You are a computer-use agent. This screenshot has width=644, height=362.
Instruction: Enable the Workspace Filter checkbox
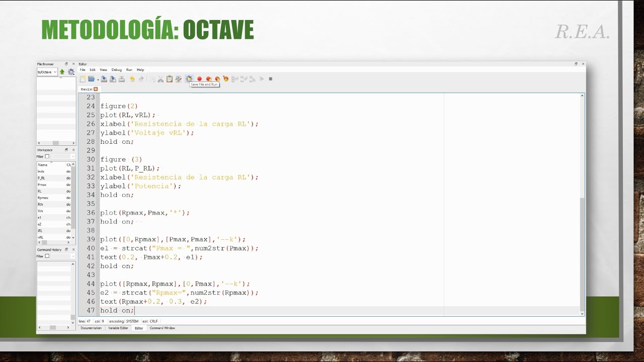[47, 156]
